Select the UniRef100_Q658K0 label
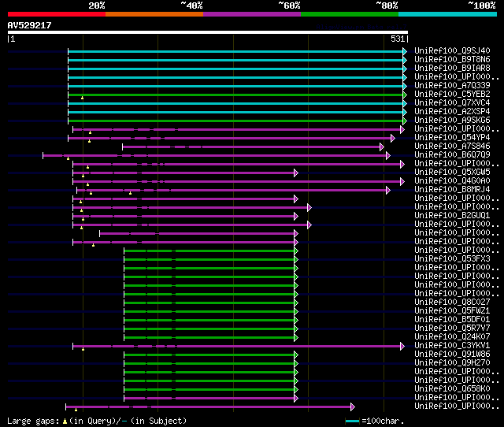 click(x=452, y=389)
